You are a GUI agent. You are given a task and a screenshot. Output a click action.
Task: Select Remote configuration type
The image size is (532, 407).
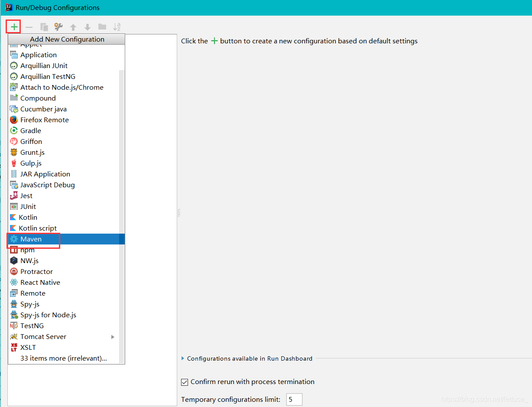tap(66, 293)
